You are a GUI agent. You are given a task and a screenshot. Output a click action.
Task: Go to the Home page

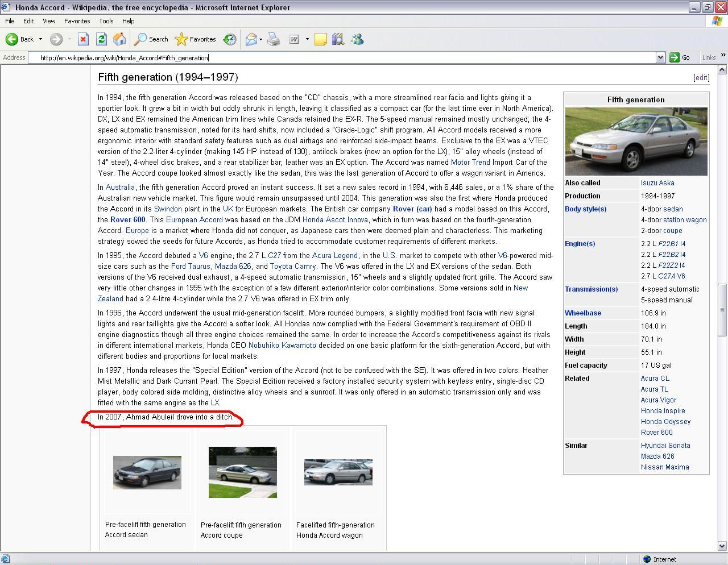click(x=119, y=39)
